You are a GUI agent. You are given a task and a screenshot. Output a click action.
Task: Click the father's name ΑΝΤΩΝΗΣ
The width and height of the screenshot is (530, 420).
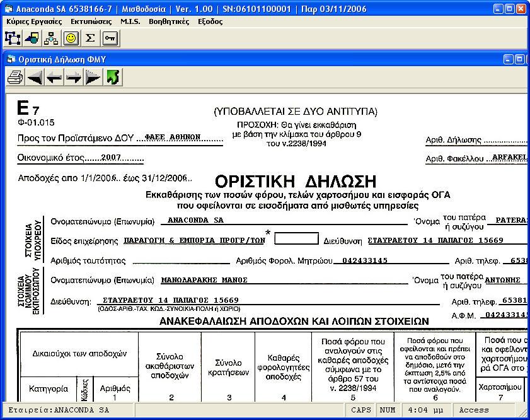(502, 280)
